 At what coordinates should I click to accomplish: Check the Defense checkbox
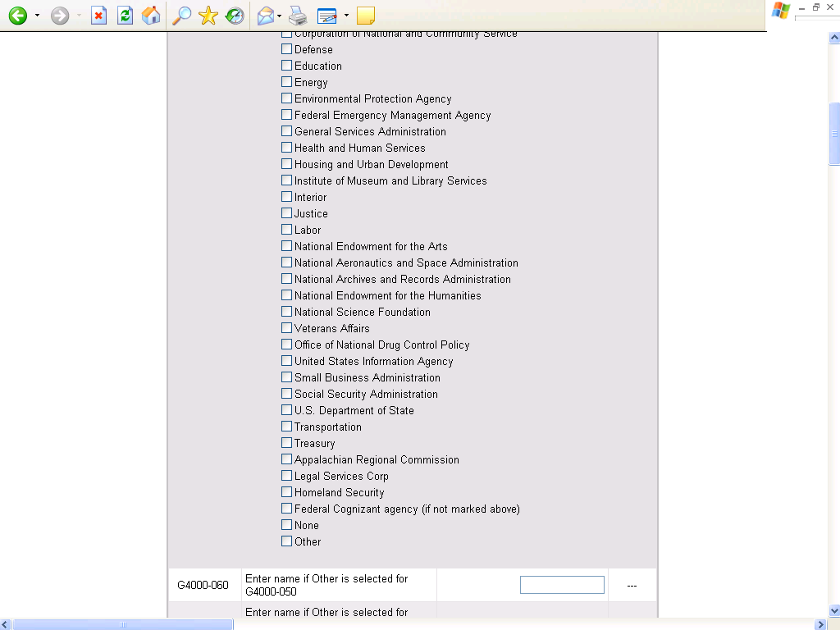(286, 49)
